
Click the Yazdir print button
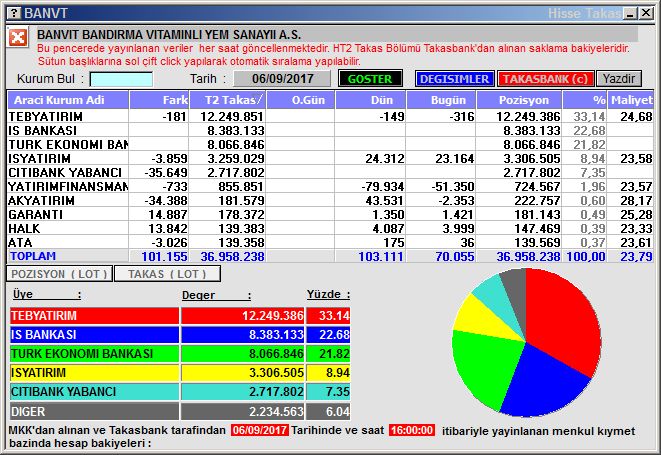619,79
